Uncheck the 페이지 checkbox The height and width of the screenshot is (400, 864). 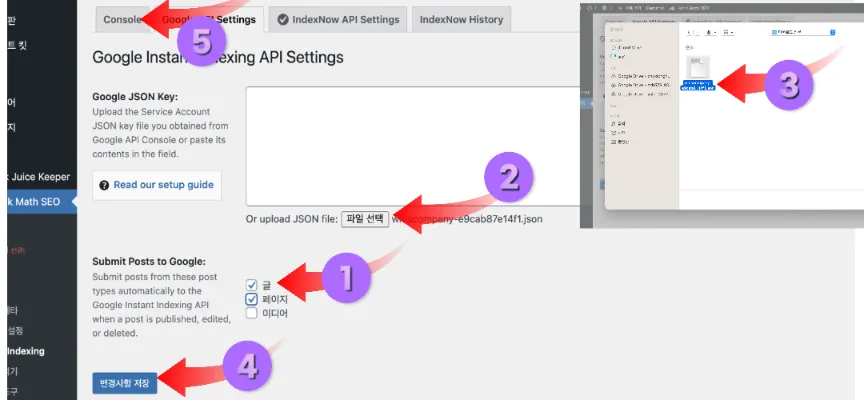tap(251, 299)
